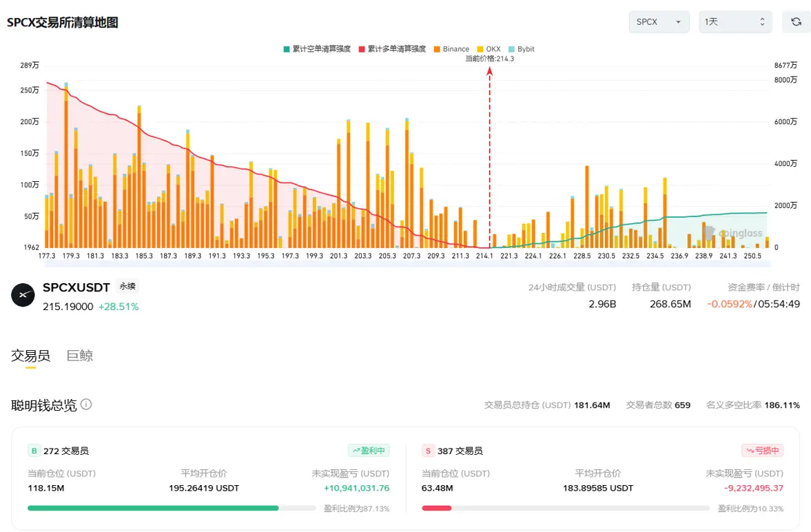The width and height of the screenshot is (811, 532).
Task: Click the 2.96B 24h volume value
Action: (602, 304)
